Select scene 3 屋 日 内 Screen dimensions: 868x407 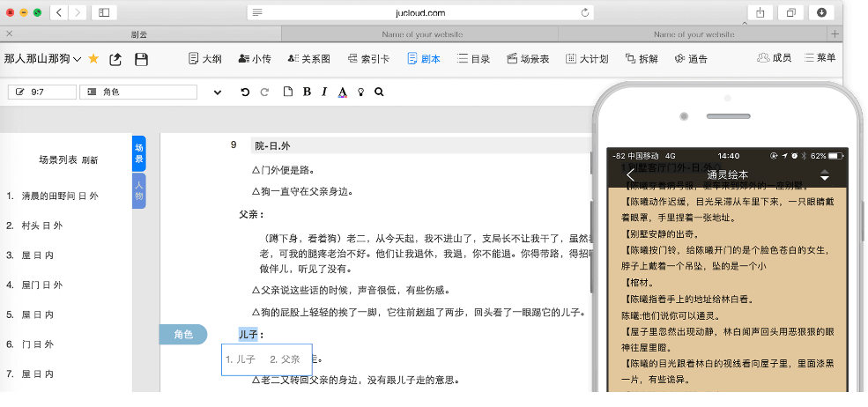pyautogui.click(x=30, y=255)
